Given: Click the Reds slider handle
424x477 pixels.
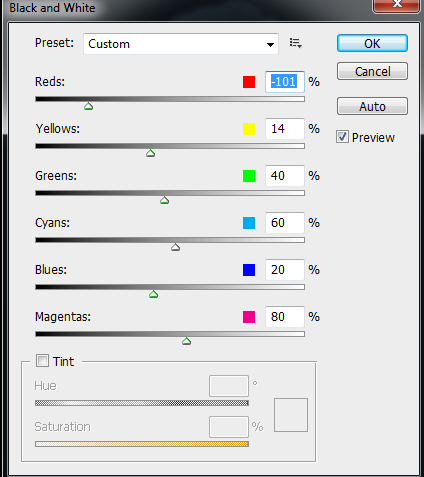Looking at the screenshot, I should tap(88, 106).
